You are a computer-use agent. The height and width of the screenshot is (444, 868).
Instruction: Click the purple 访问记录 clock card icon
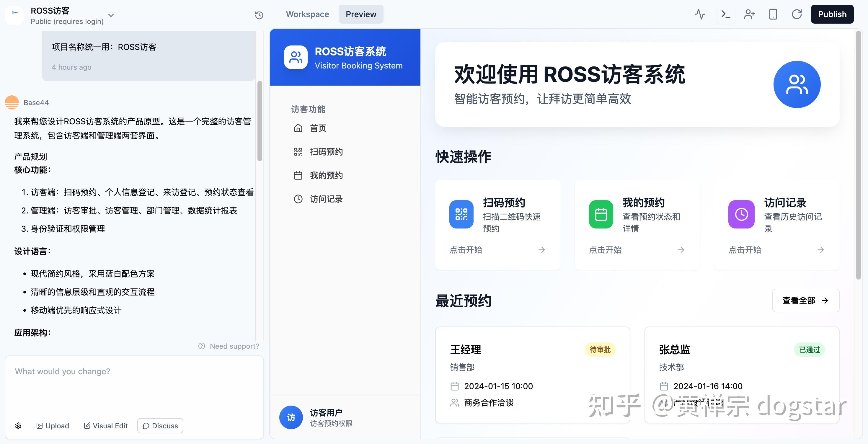point(741,214)
